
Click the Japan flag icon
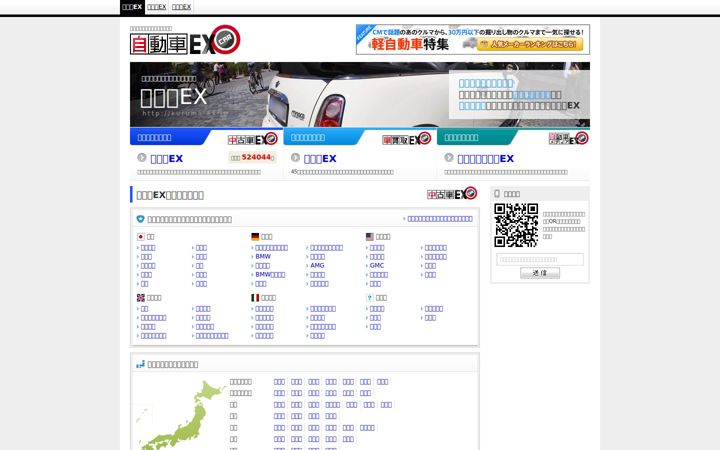pos(141,237)
